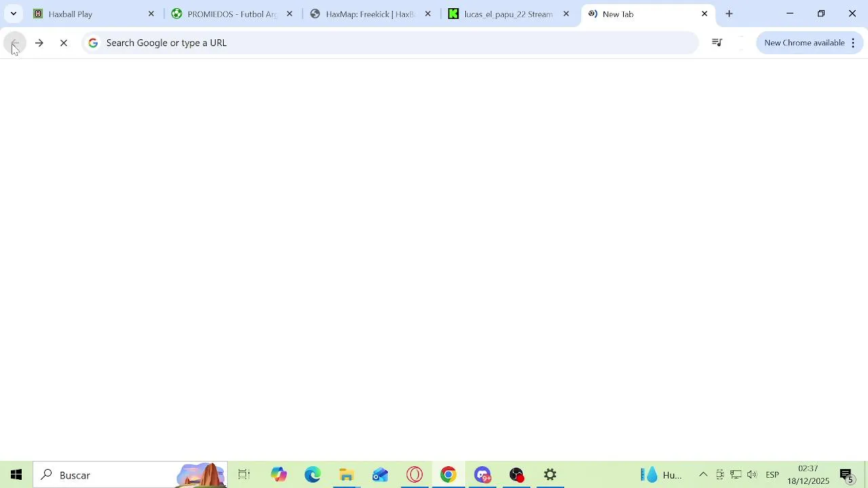This screenshot has width=868, height=488.
Task: Go back with the back arrow
Action: (x=15, y=43)
